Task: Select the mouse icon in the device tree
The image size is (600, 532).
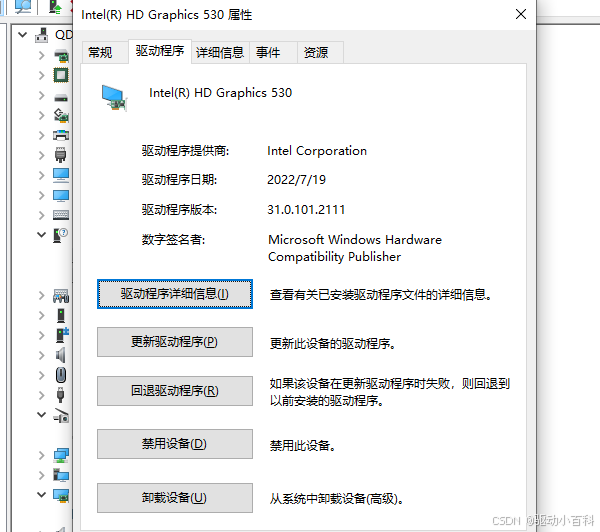Action: point(61,375)
